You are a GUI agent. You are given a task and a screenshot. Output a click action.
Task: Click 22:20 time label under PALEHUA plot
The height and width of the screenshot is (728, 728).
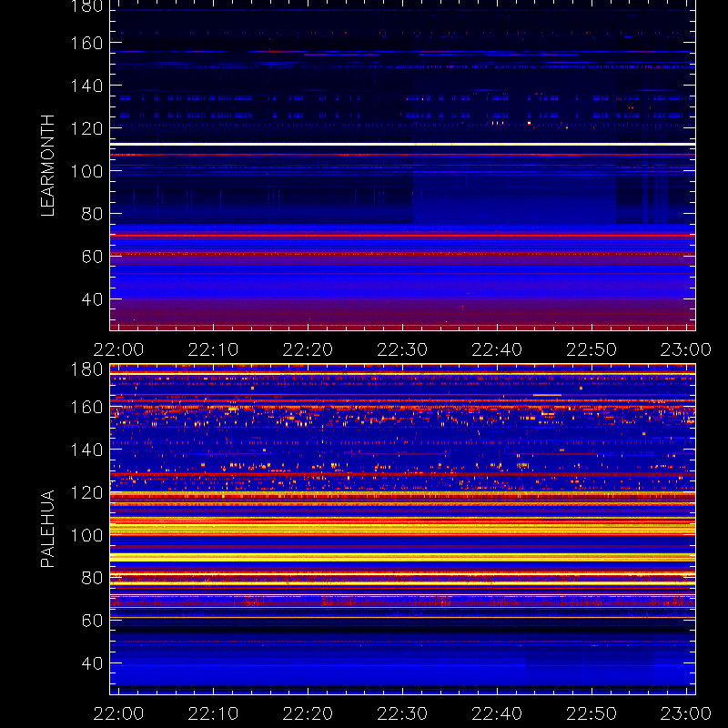(x=308, y=713)
